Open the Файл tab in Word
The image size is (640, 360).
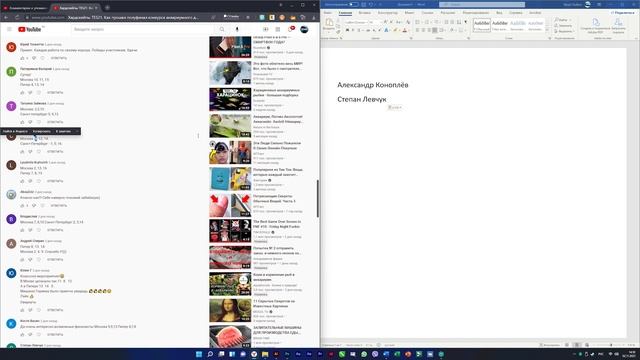point(328,13)
